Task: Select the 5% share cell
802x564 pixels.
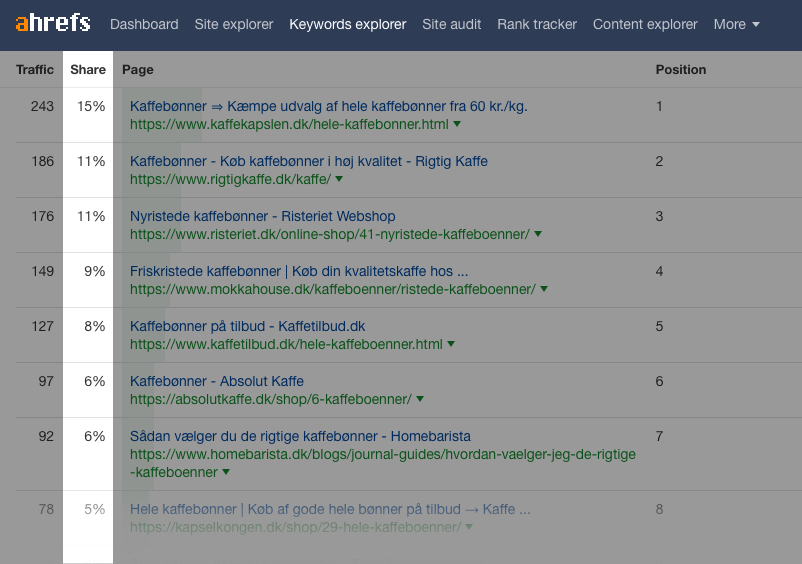Action: 95,509
